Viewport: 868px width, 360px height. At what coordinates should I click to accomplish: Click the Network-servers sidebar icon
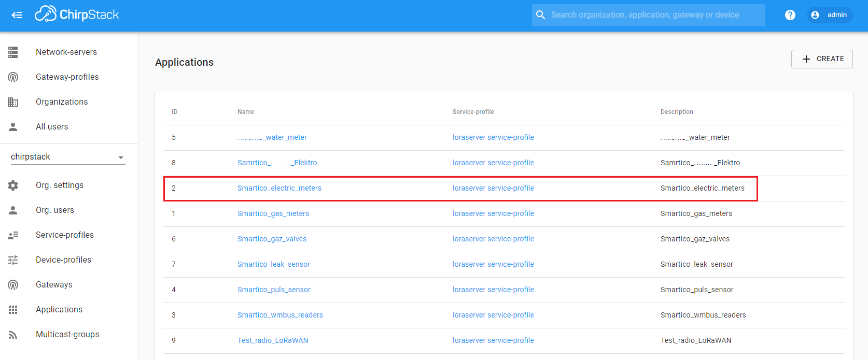point(13,52)
